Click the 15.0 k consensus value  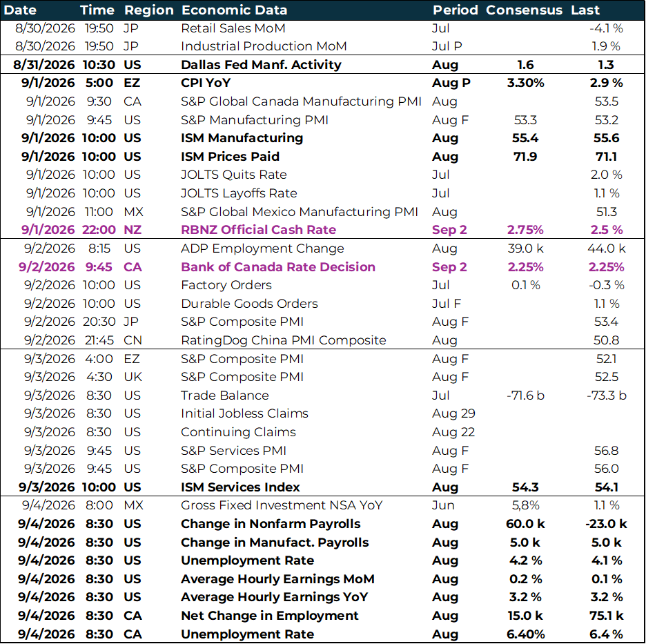[525, 616]
